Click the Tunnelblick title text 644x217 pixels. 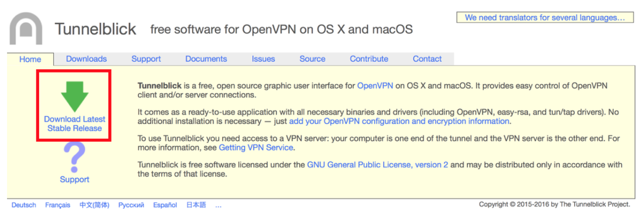[96, 28]
